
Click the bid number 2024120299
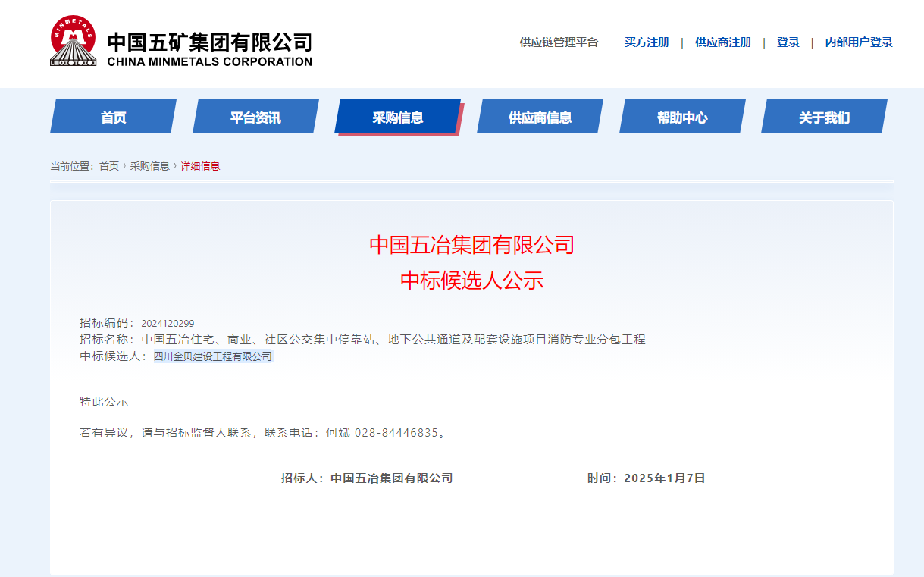pyautogui.click(x=168, y=324)
